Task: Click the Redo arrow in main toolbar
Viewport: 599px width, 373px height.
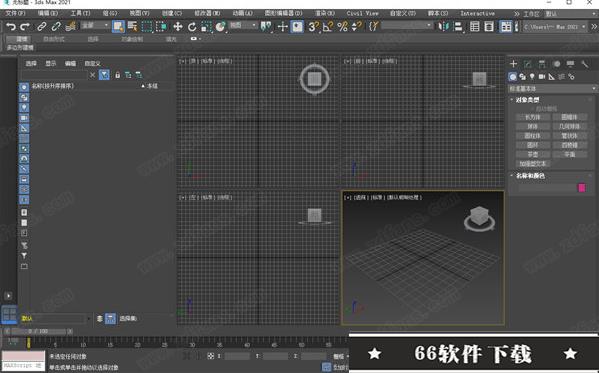Action: (x=25, y=26)
